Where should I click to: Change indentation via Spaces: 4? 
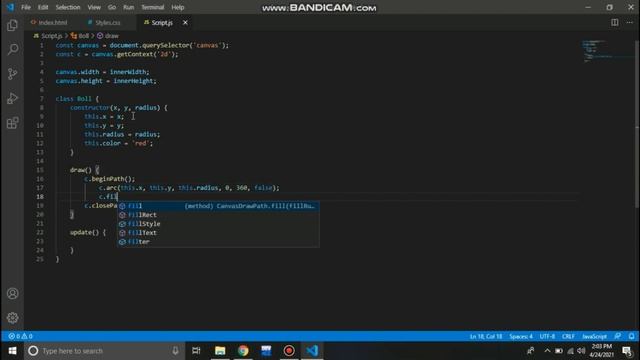click(521, 336)
